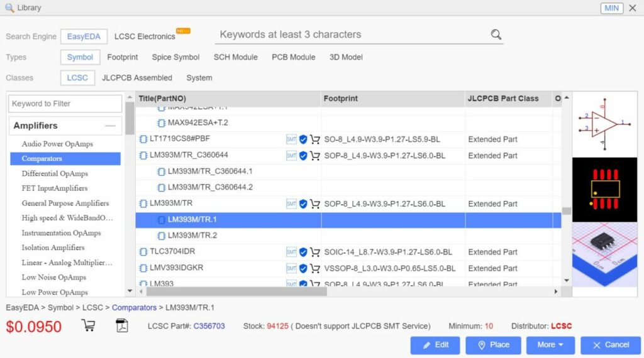
Task: Click cart icon in LMV393IDGKR row
Action: (x=315, y=269)
